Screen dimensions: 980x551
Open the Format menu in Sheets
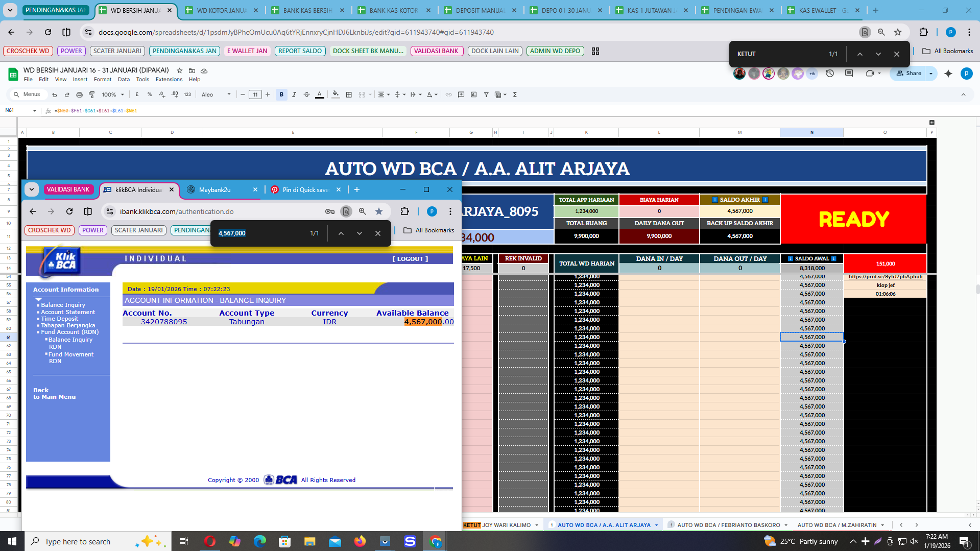pos(102,79)
